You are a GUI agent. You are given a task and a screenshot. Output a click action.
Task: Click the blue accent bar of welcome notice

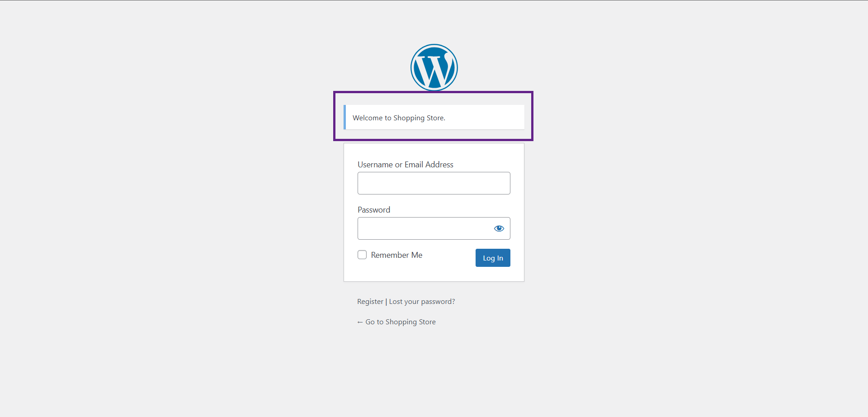click(x=344, y=118)
